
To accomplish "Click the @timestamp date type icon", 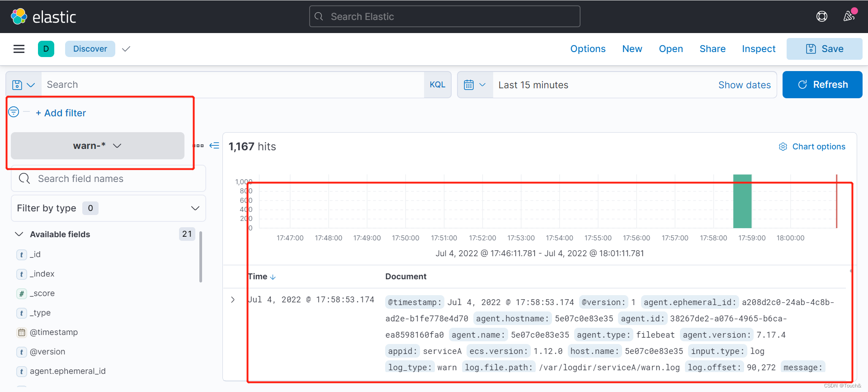I will point(21,333).
